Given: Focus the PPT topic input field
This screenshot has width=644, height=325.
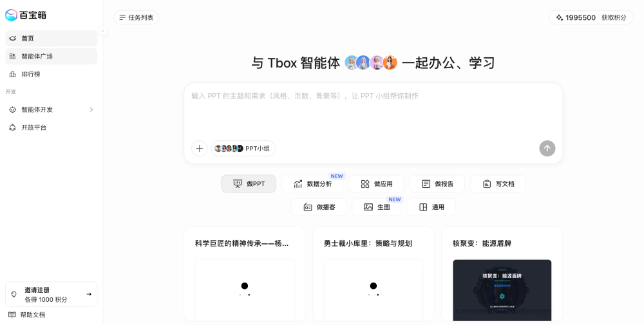Looking at the screenshot, I should click(x=373, y=111).
